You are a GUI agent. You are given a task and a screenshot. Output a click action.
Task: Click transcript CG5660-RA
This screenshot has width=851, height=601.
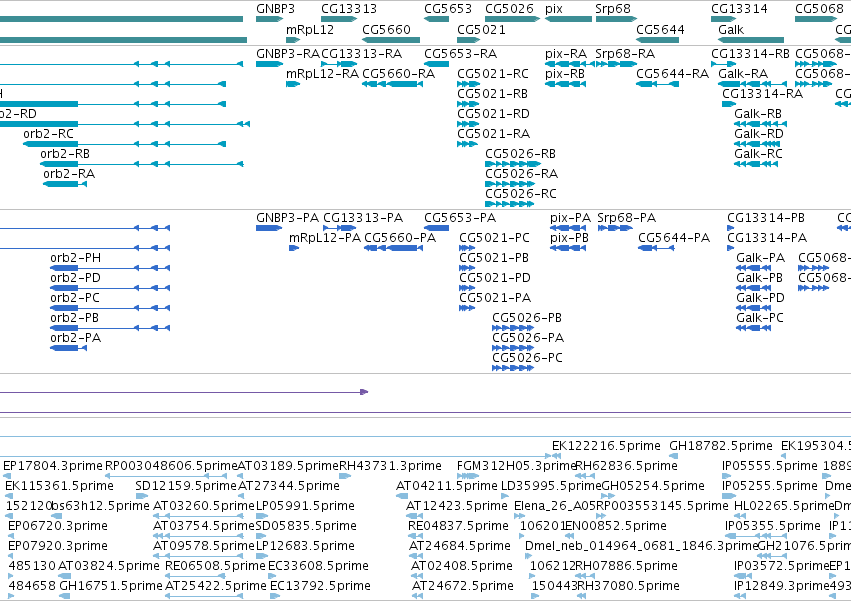pyautogui.click(x=398, y=74)
